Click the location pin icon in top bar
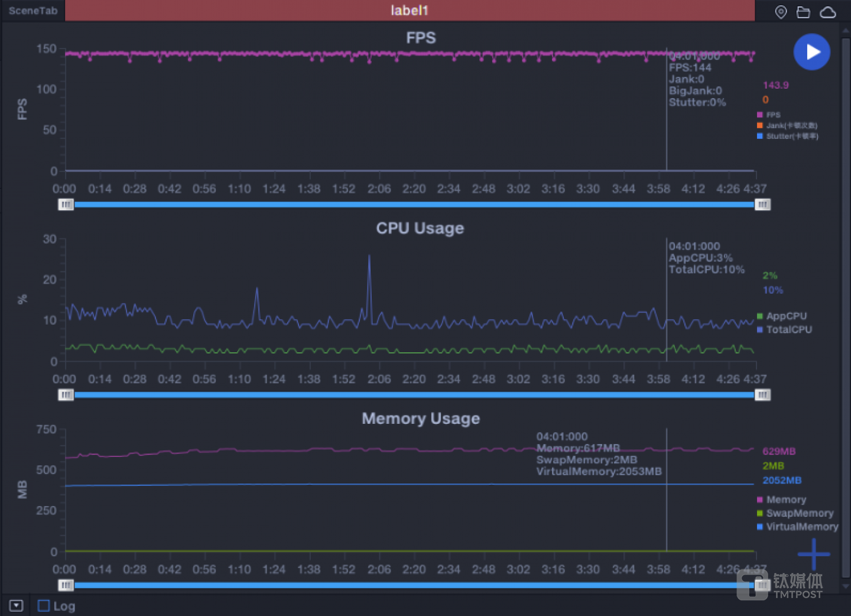Screen dimensions: 851x616 (781, 12)
